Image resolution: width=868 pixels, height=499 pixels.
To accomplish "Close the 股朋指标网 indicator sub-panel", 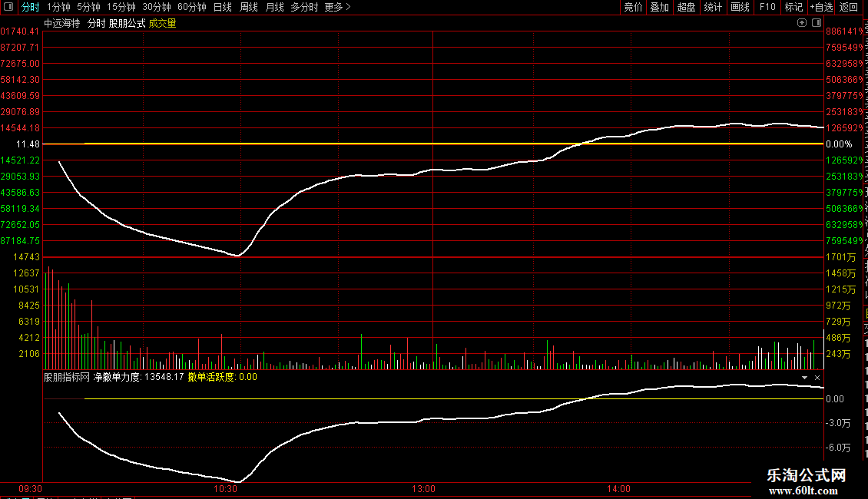I will [x=817, y=377].
